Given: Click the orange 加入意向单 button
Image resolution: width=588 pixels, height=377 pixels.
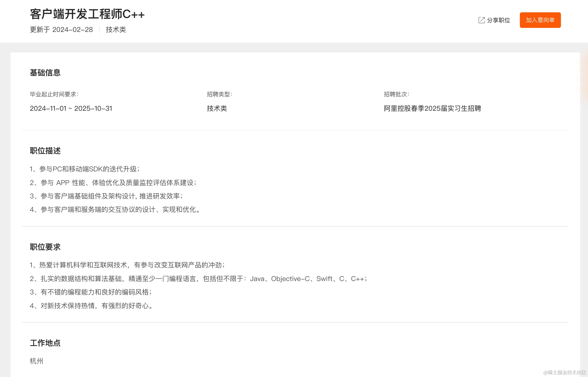Looking at the screenshot, I should coord(540,20).
